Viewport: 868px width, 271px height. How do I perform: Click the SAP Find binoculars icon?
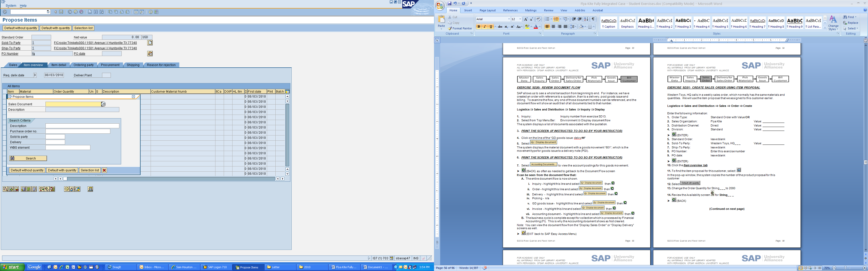[96, 12]
